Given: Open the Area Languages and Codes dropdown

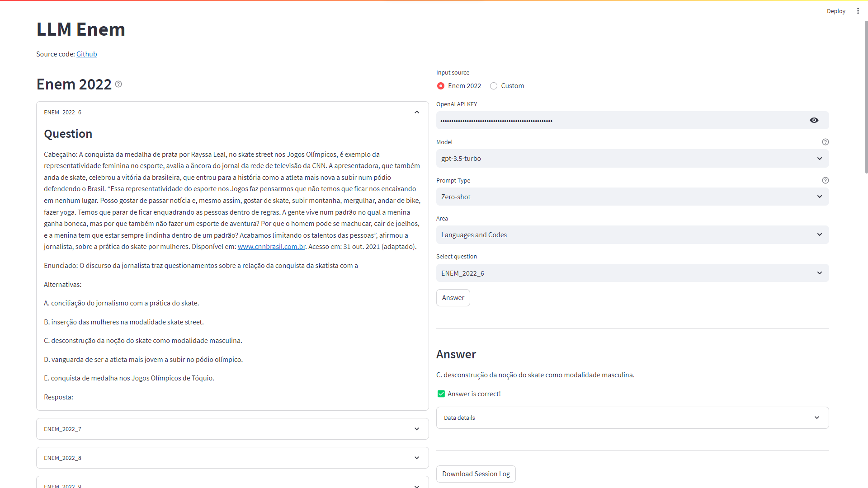Looking at the screenshot, I should (x=632, y=235).
